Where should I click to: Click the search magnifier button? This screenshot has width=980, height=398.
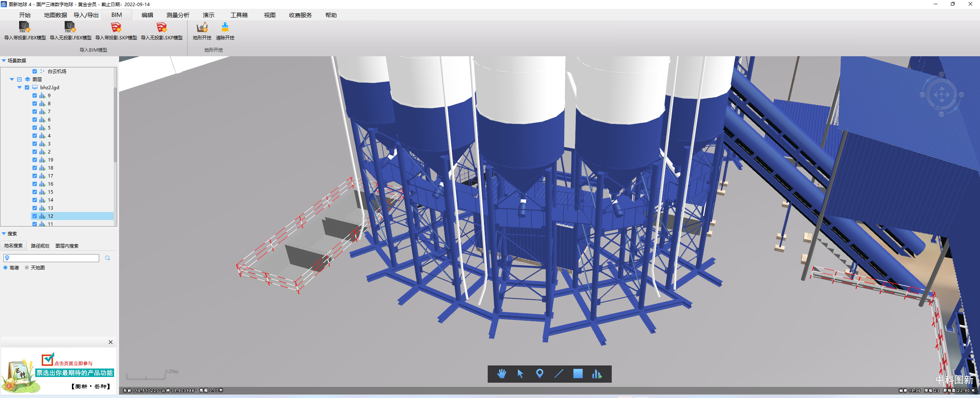point(108,258)
